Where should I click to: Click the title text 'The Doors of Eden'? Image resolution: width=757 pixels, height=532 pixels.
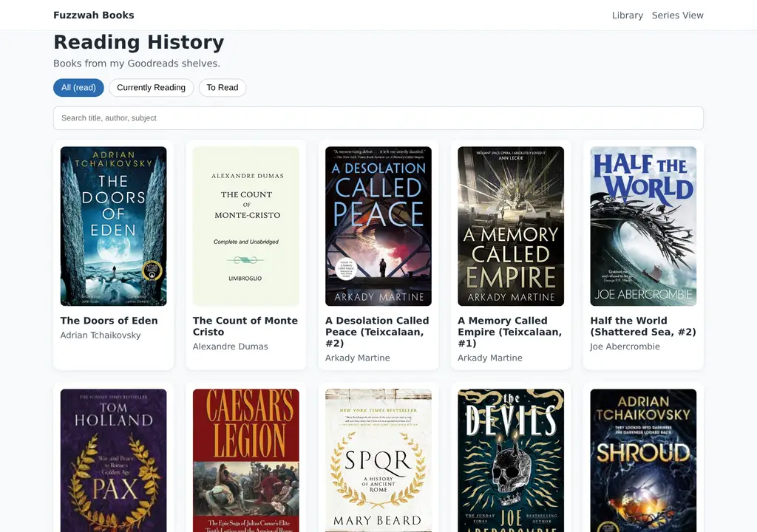coord(109,321)
